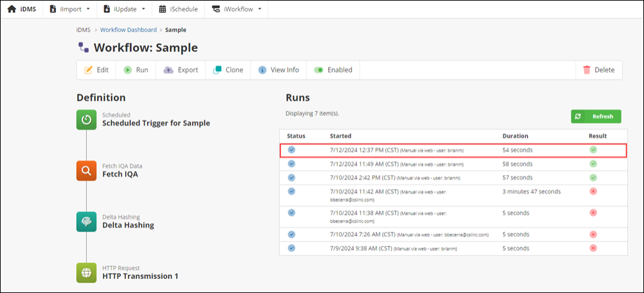Select the Fetch IQA orange magnifier icon
This screenshot has height=293, width=644.
point(86,171)
